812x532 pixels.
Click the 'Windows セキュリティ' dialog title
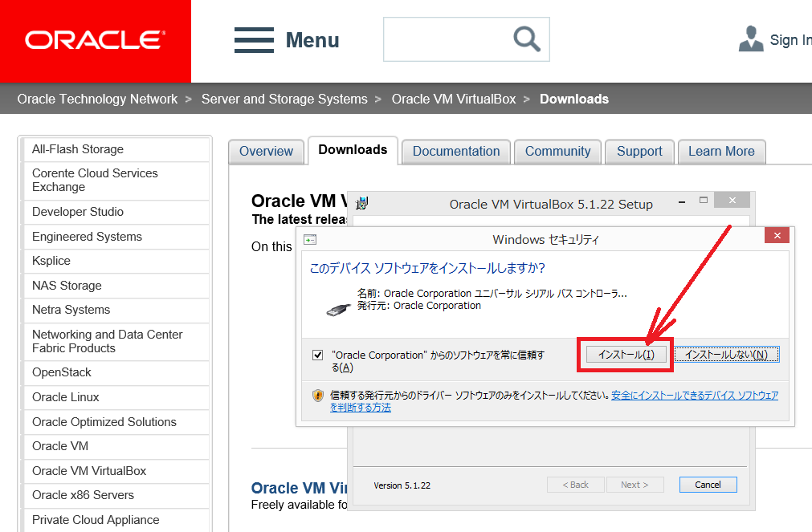(x=546, y=240)
